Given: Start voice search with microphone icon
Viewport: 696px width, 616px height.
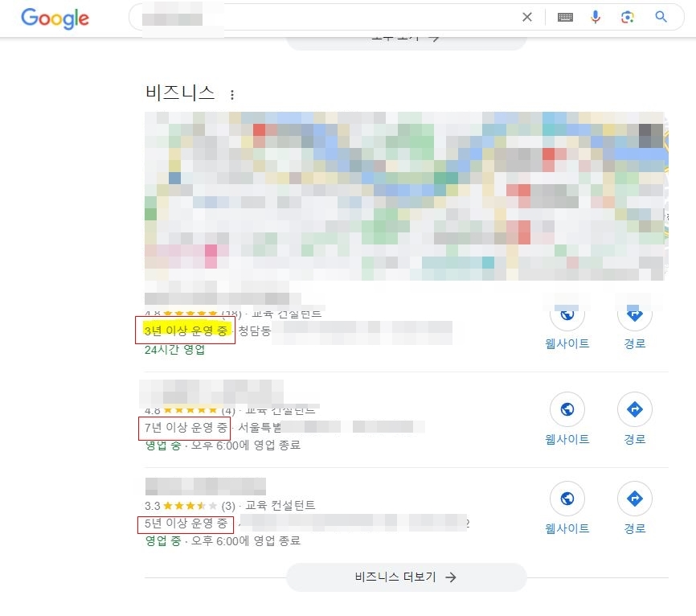Looking at the screenshot, I should [596, 17].
